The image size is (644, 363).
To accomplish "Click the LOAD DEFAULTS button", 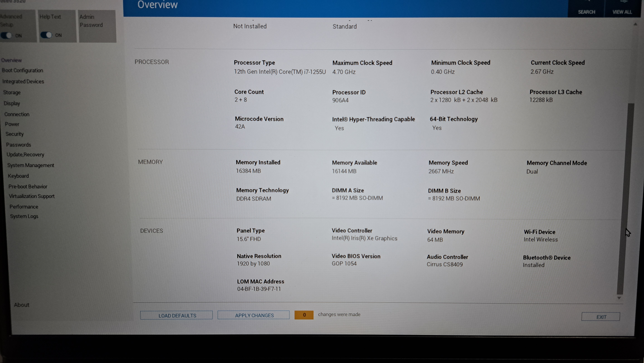I will pyautogui.click(x=176, y=315).
